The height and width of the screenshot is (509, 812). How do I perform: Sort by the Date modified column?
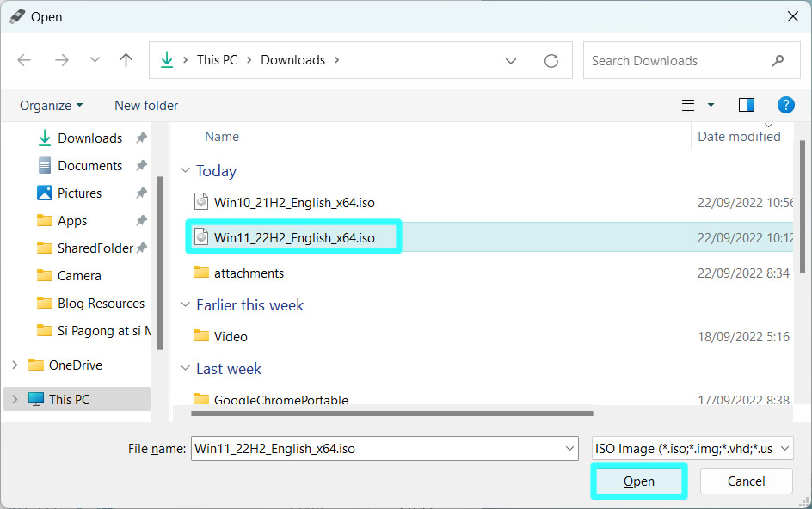(739, 137)
